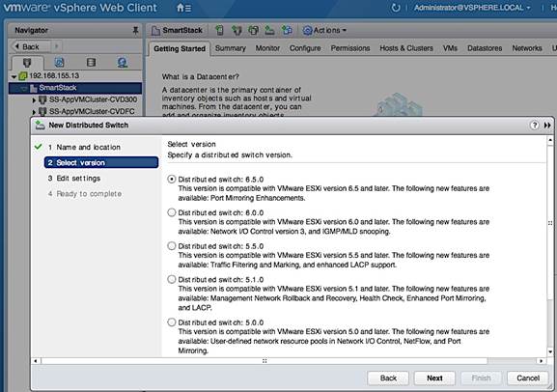Image resolution: width=557 pixels, height=392 pixels.
Task: Select SS-AppVMCluster-CVDFC in tree
Action: click(x=92, y=112)
